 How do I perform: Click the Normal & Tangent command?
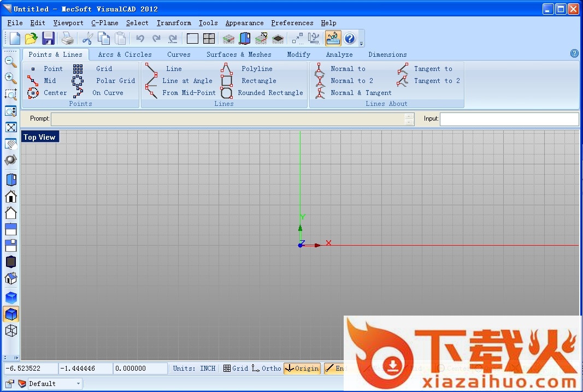(361, 92)
